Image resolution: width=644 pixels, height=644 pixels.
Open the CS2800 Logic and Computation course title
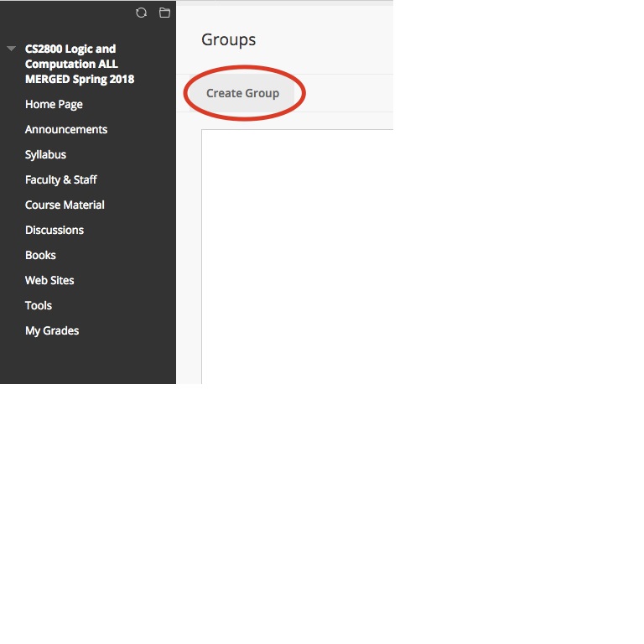point(79,64)
